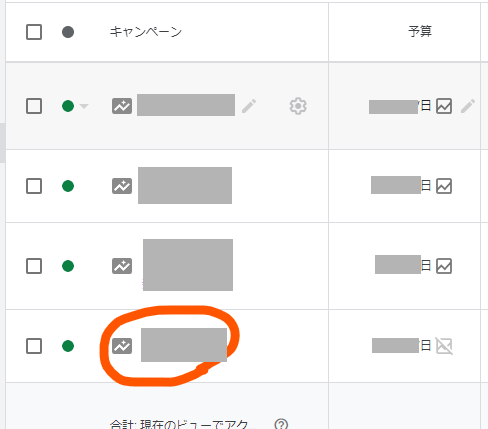Click disabled budget chart icon in fourth row
The image size is (488, 429).
coord(444,346)
